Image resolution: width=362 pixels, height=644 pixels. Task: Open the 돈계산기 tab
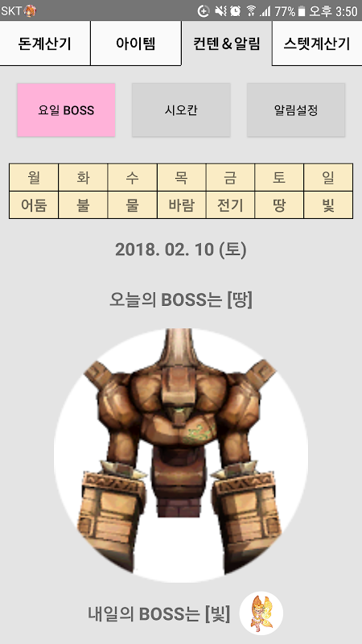point(45,43)
